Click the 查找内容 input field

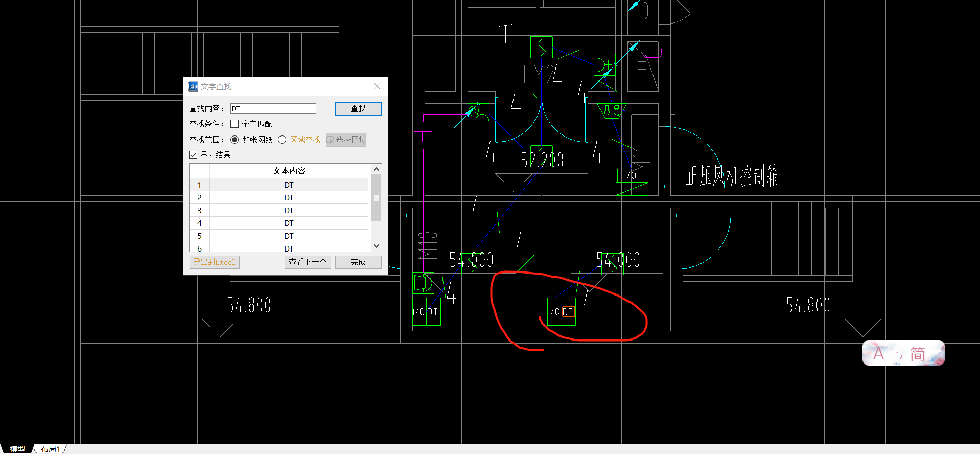coord(273,108)
